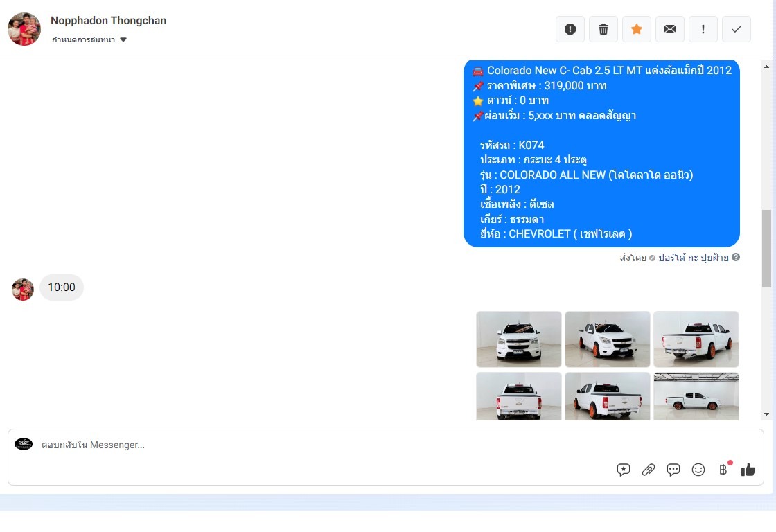776x532 pixels.
Task: Open saved replies icon in composer
Action: (623, 470)
